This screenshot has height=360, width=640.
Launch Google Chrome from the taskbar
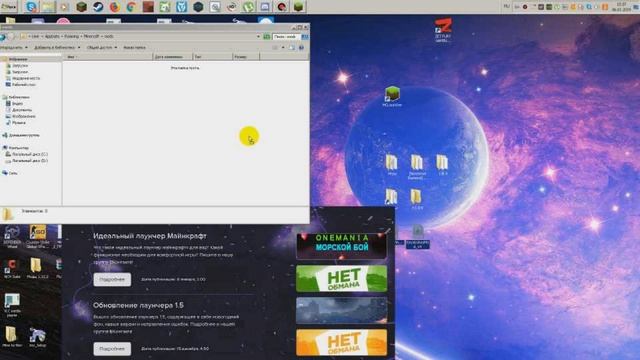[131, 7]
